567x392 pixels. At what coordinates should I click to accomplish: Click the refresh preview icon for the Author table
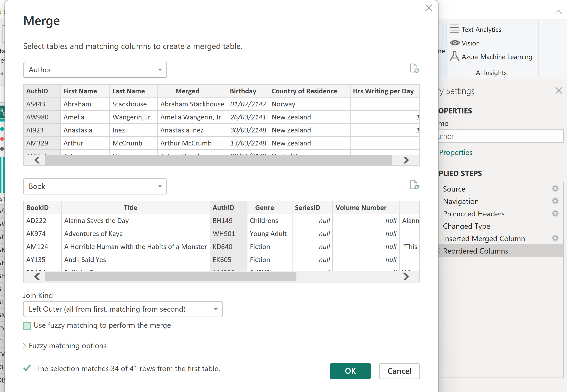[414, 68]
